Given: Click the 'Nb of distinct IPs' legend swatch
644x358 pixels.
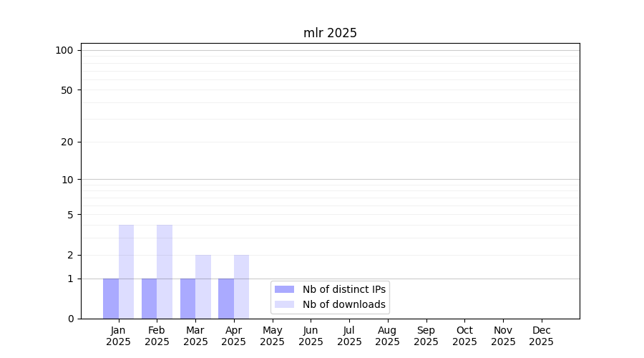Looking at the screenshot, I should click(284, 289).
